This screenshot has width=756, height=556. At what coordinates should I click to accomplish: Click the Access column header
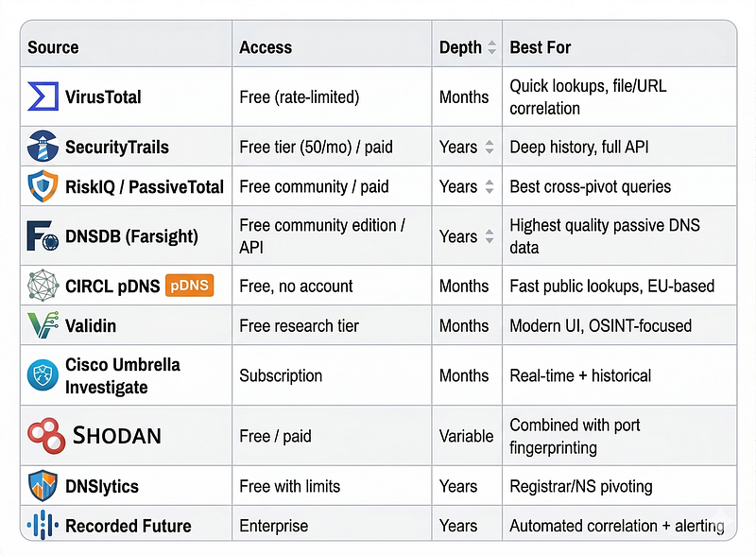pos(266,47)
